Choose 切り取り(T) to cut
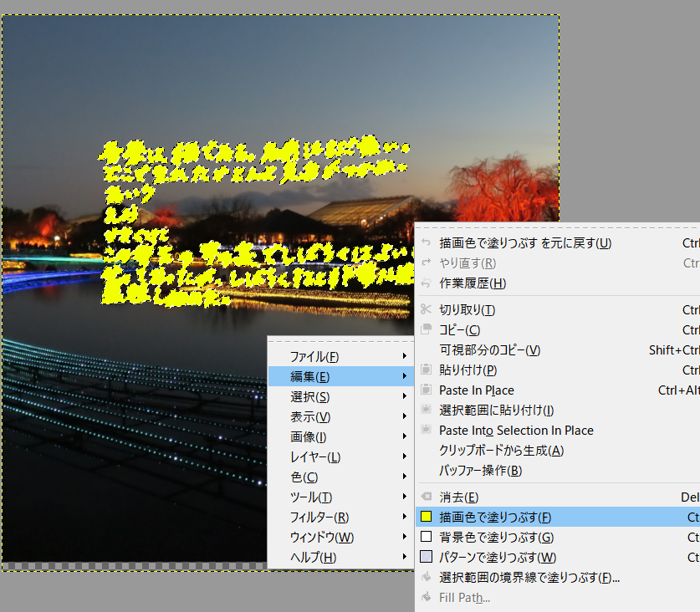 [558, 309]
